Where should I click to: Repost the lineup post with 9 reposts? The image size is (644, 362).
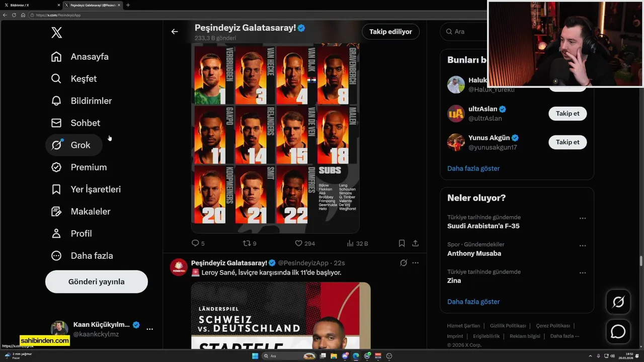pyautogui.click(x=250, y=243)
